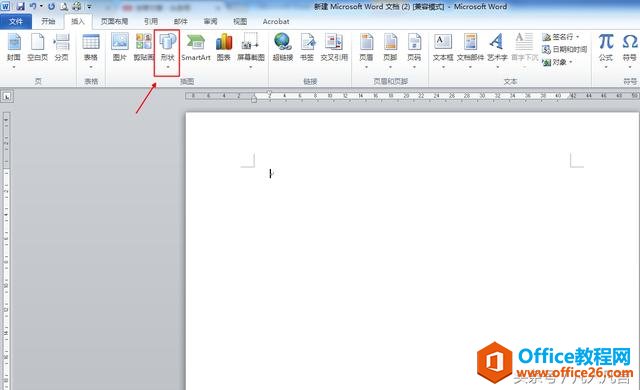
Task: Click the Picture (图片) icon
Action: [x=120, y=48]
